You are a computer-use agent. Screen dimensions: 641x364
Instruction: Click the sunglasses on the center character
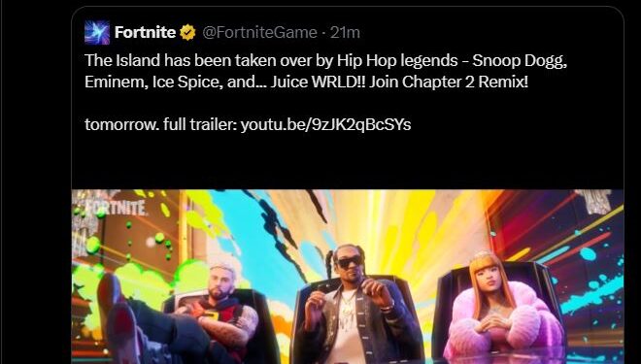point(349,261)
